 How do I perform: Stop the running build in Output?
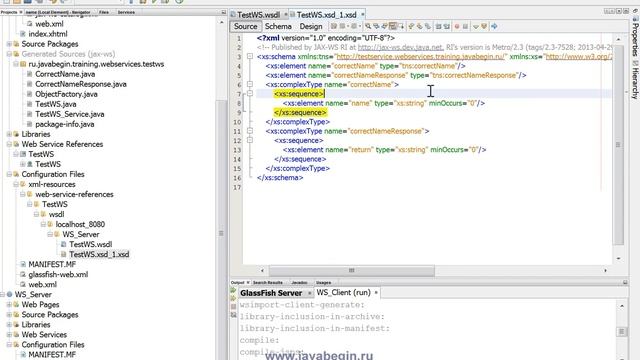[x=233, y=307]
